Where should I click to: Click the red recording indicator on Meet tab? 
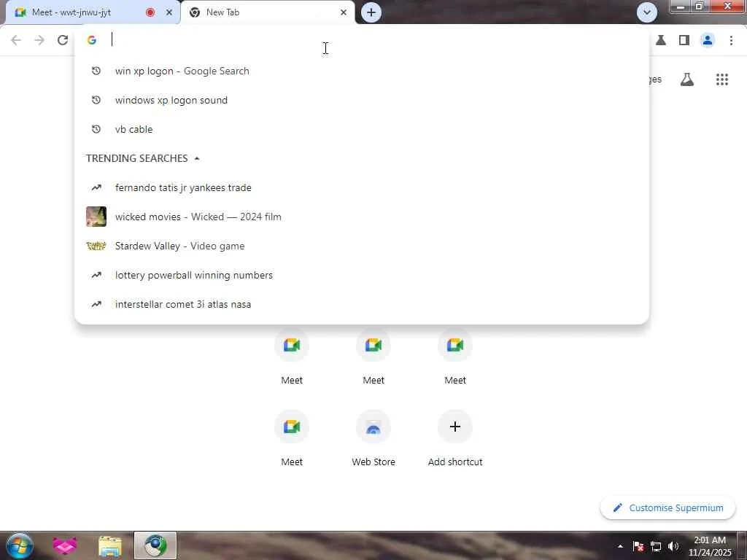pyautogui.click(x=150, y=12)
